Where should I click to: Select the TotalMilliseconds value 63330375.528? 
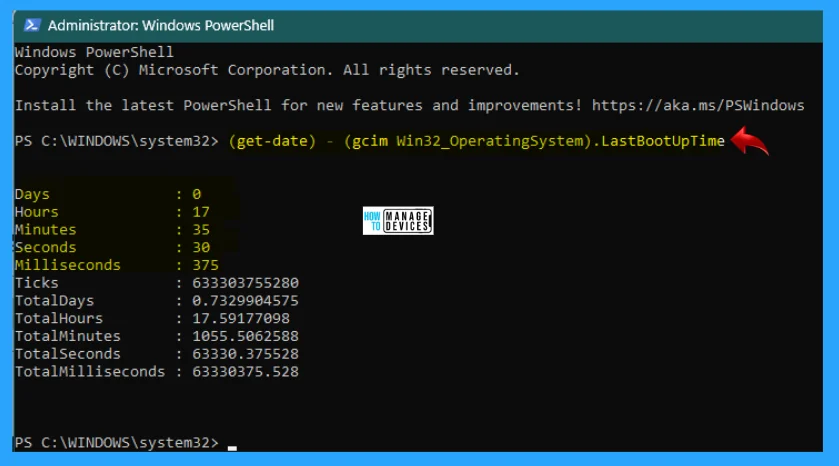[x=245, y=371]
